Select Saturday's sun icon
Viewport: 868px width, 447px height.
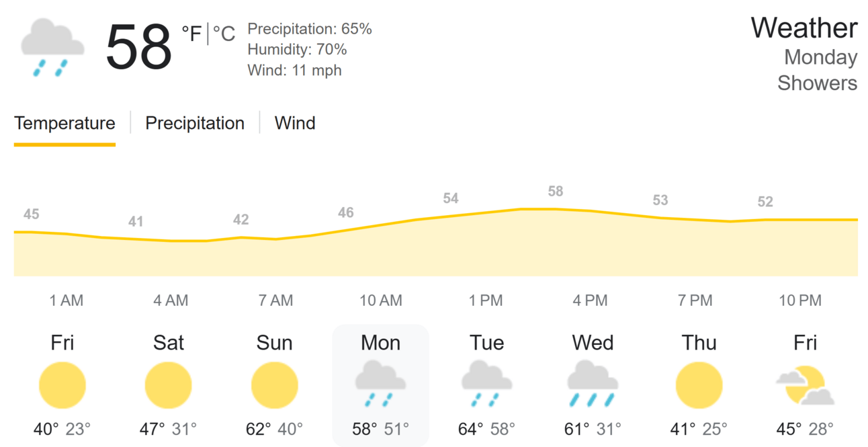point(169,386)
